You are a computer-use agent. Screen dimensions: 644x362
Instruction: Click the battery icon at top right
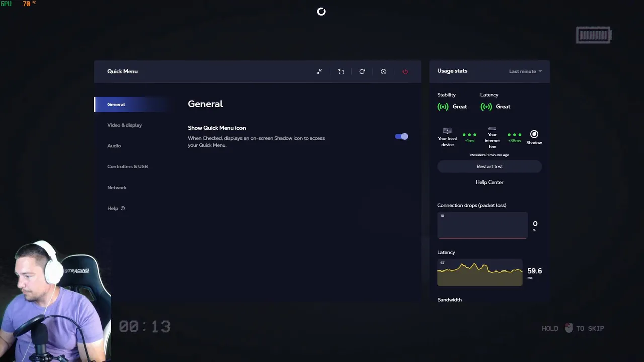(x=594, y=35)
